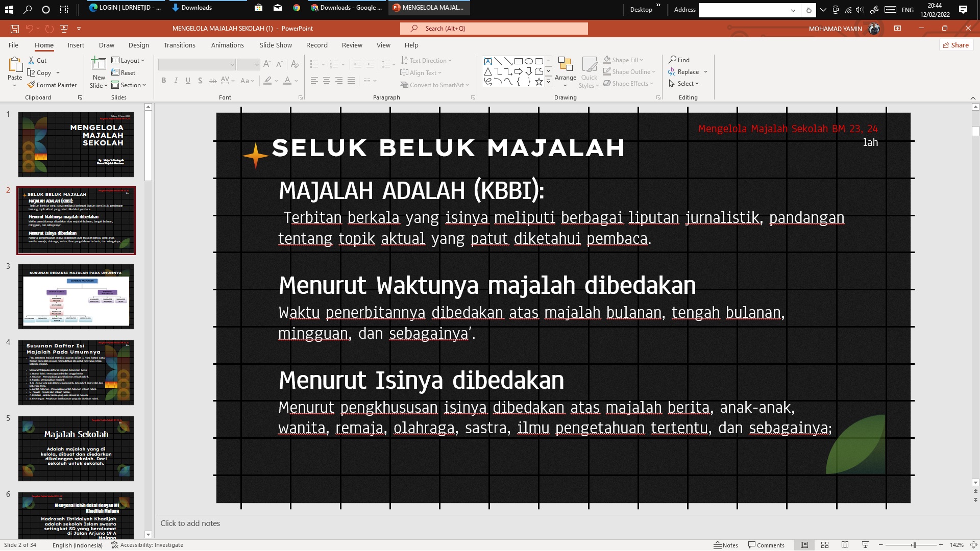
Task: Click the Share button
Action: point(956,45)
